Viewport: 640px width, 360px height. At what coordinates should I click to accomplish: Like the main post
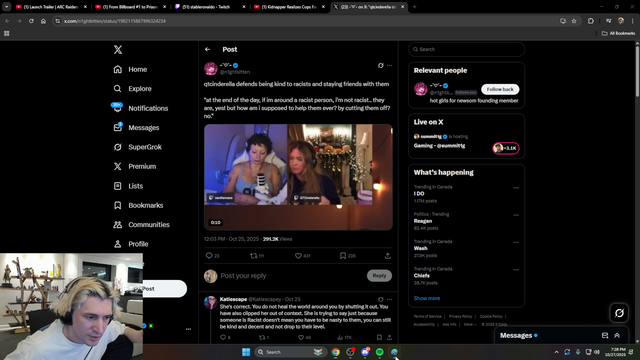click(x=298, y=256)
